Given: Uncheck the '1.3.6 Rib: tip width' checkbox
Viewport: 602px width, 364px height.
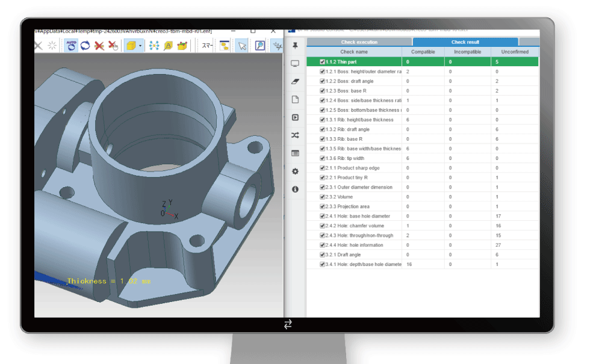Looking at the screenshot, I should coord(323,158).
